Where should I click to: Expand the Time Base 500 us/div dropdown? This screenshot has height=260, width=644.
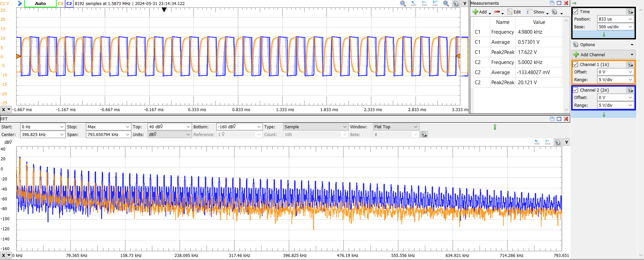coord(615,27)
